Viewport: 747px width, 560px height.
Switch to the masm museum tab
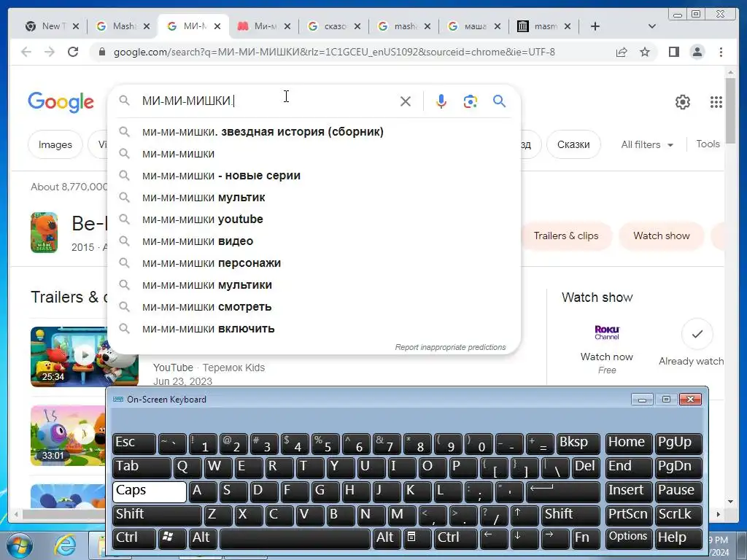coord(544,26)
